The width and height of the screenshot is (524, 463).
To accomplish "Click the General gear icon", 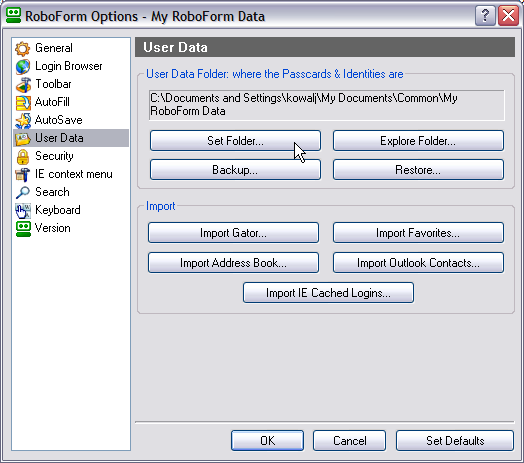I will point(22,48).
